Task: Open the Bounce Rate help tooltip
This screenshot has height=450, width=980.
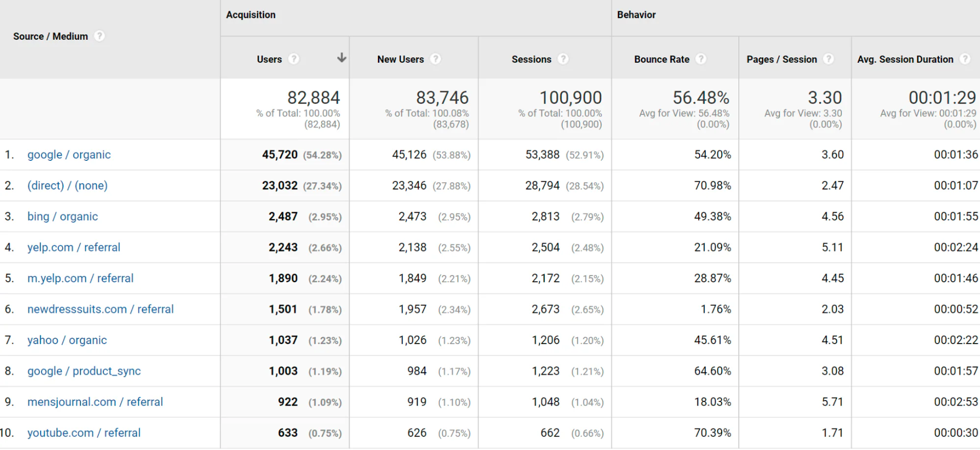Action: (702, 59)
